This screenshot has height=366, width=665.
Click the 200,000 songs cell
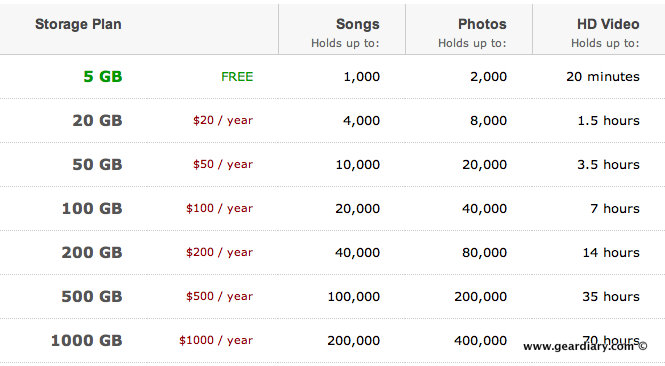tap(353, 341)
